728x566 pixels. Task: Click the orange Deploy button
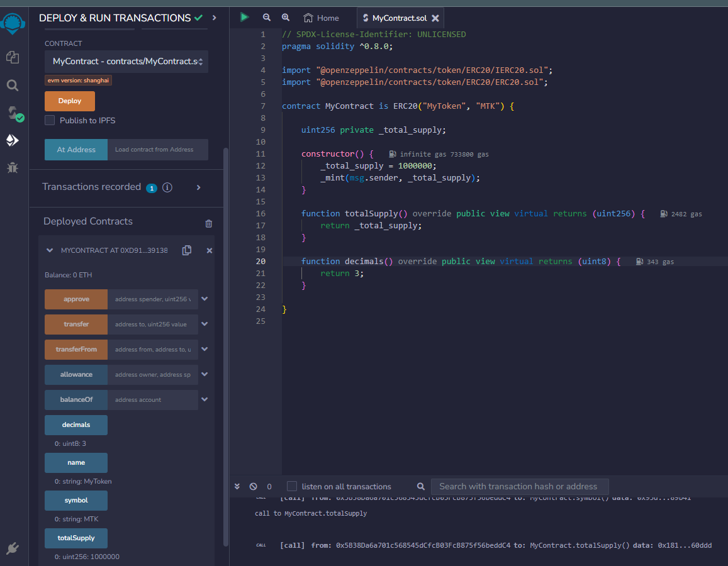70,101
